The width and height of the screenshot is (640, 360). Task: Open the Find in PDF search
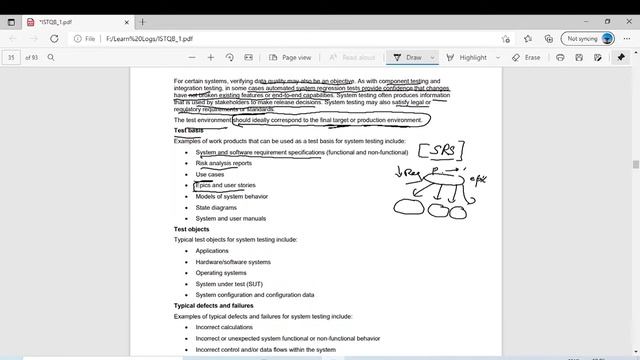click(51, 58)
